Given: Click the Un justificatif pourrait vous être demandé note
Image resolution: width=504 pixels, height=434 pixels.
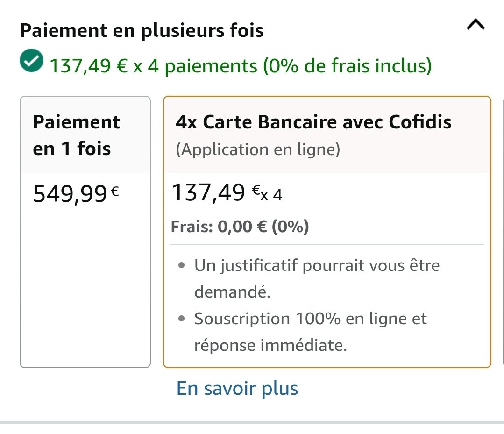Looking at the screenshot, I should [x=317, y=278].
